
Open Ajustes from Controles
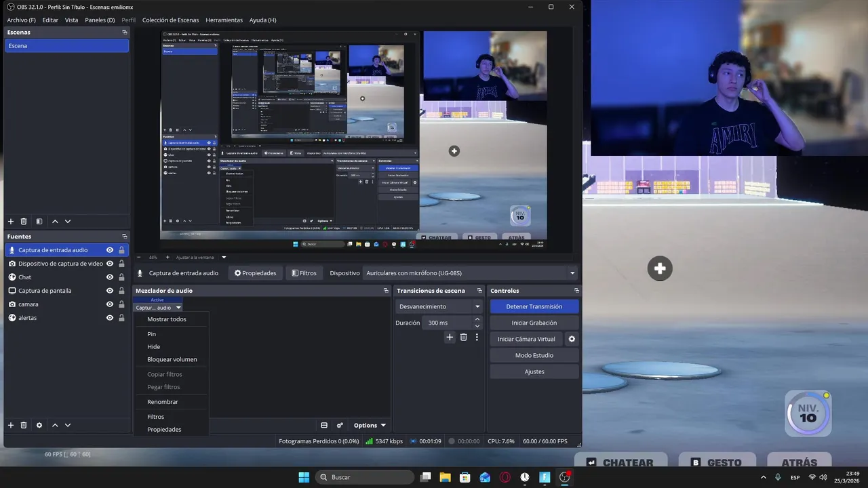(x=534, y=371)
